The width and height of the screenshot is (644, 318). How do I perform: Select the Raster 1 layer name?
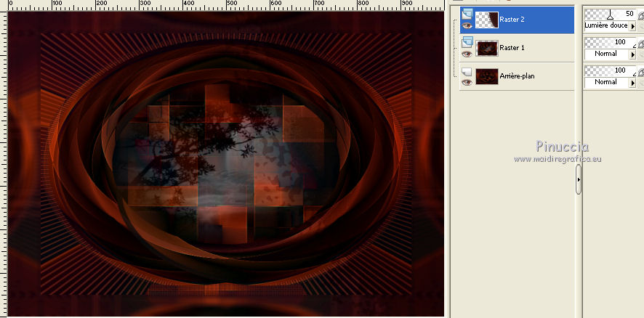[x=512, y=48]
